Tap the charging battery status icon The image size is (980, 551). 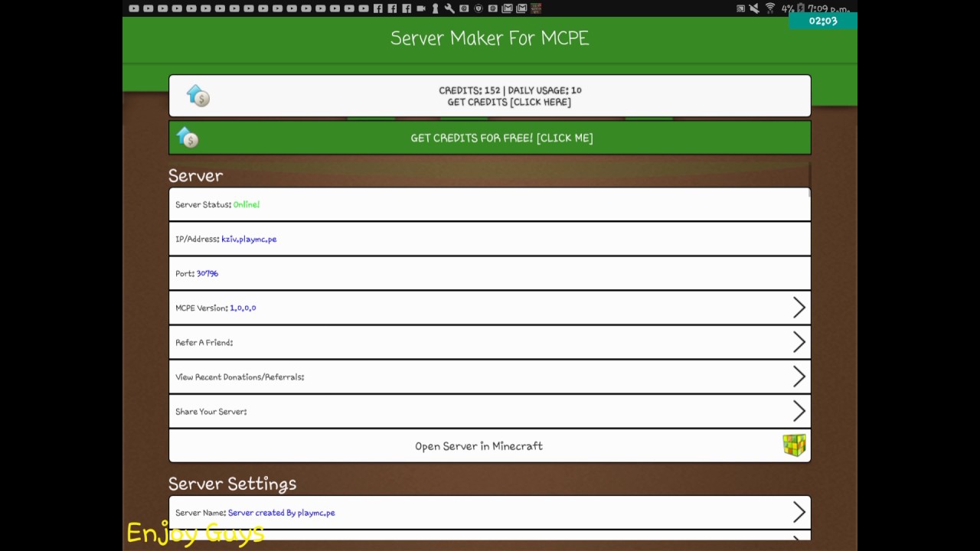[x=801, y=8]
